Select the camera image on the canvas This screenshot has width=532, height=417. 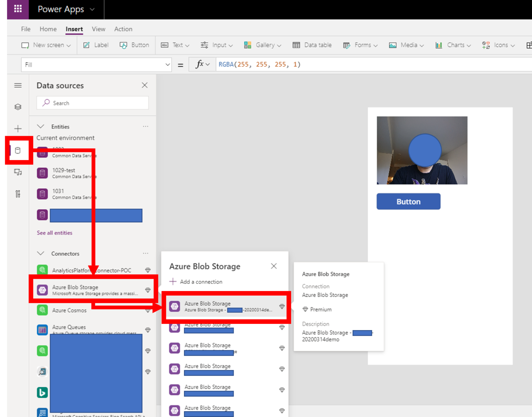point(422,150)
